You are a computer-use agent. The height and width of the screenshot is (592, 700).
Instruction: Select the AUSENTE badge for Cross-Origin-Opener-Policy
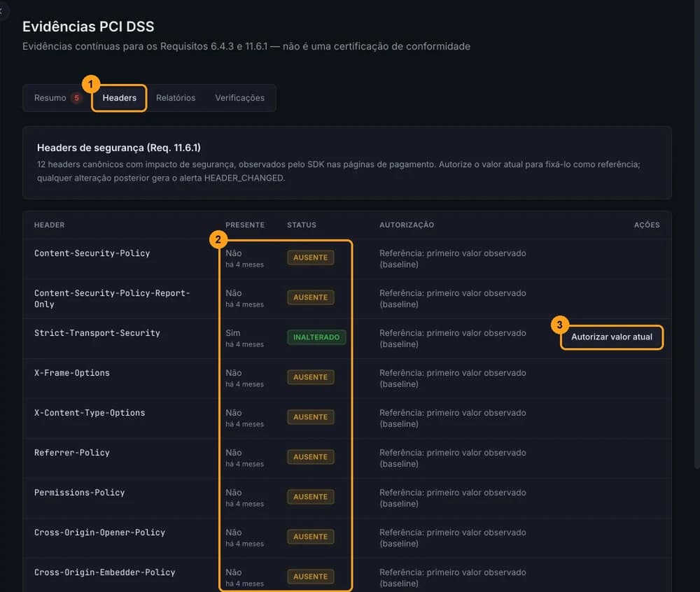tap(310, 537)
